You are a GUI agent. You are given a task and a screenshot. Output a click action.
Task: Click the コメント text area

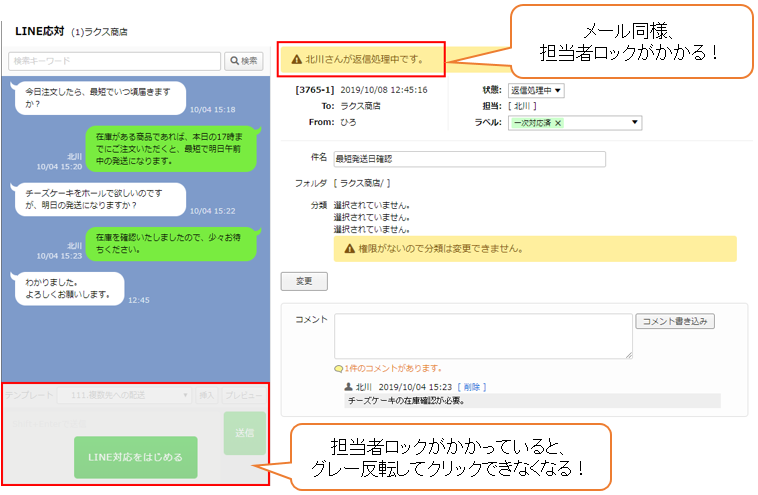point(483,336)
